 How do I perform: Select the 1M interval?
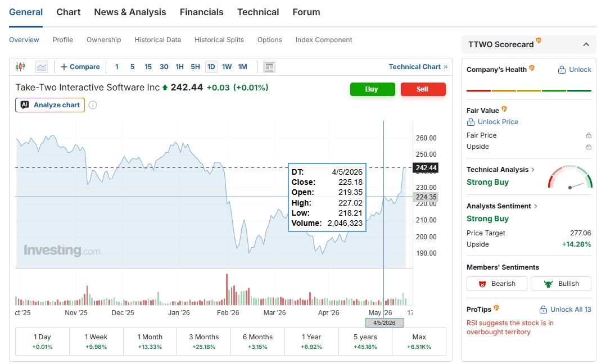coord(243,67)
